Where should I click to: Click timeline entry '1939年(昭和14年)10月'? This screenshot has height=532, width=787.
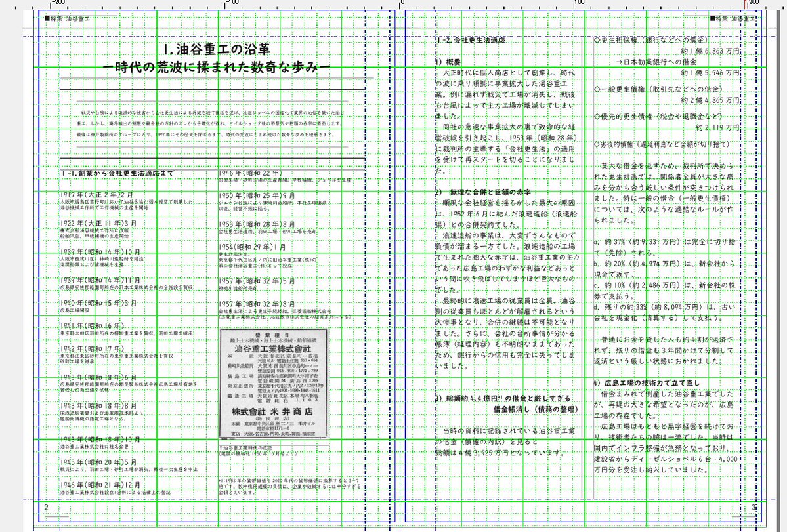(x=100, y=252)
